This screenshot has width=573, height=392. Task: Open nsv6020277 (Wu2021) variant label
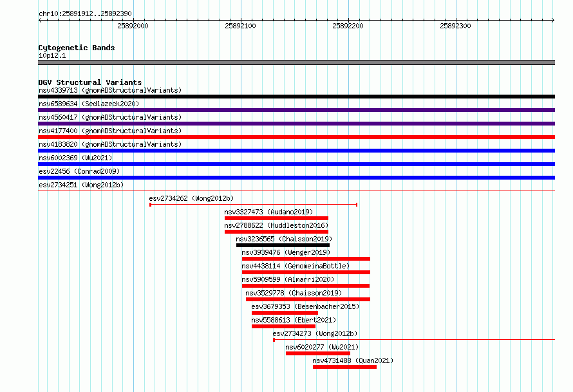[323, 347]
